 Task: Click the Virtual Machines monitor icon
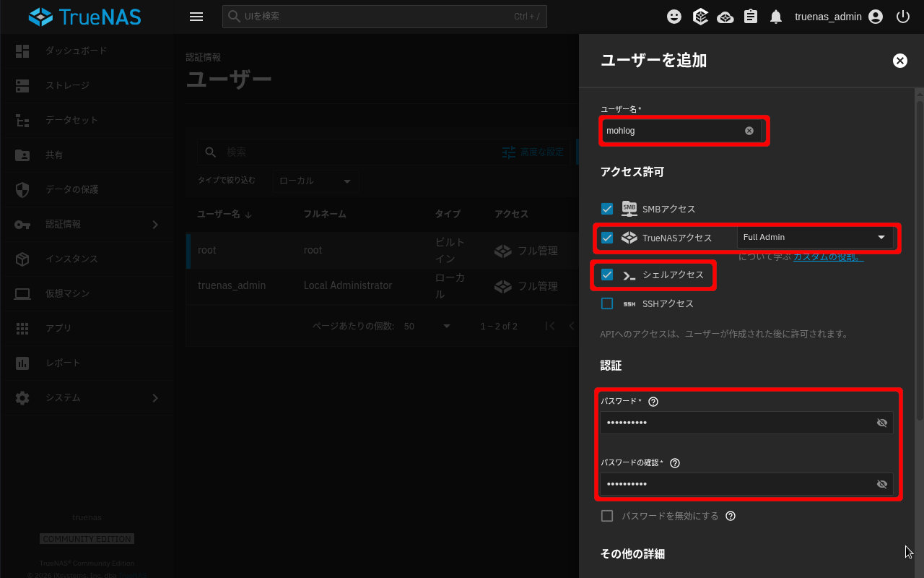pyautogui.click(x=22, y=294)
